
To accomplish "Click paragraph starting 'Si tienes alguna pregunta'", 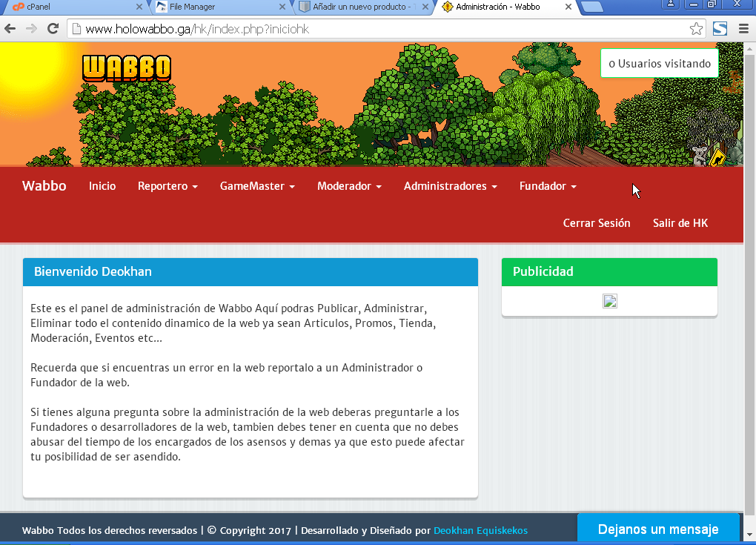I will 248,434.
